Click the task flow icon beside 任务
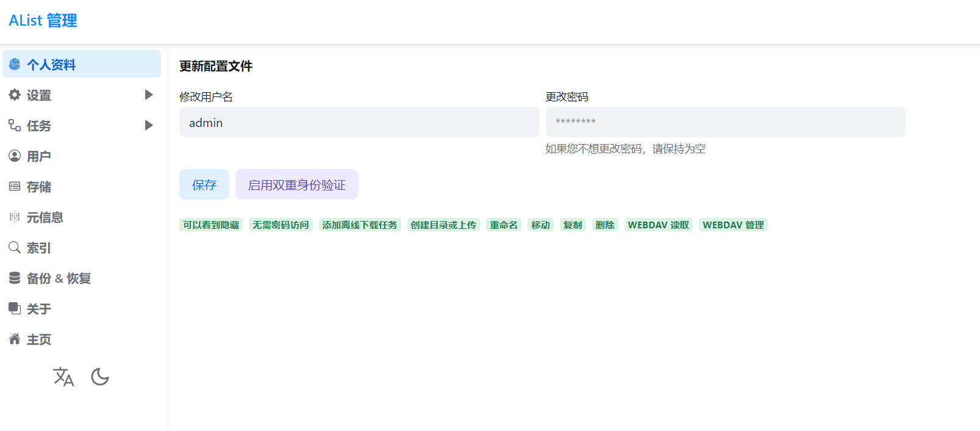Image resolution: width=980 pixels, height=431 pixels. 15,125
